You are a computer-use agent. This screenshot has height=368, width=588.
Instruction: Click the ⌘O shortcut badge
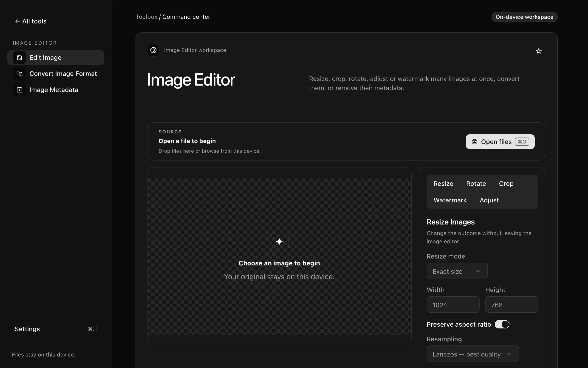(x=522, y=142)
